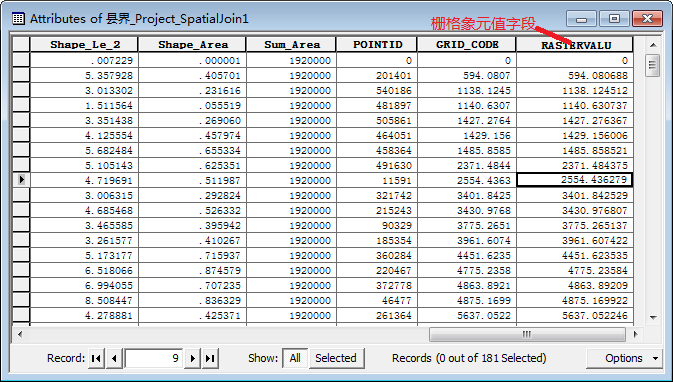Click the POINTID cell 90329
673x382 pixels.
coord(376,225)
